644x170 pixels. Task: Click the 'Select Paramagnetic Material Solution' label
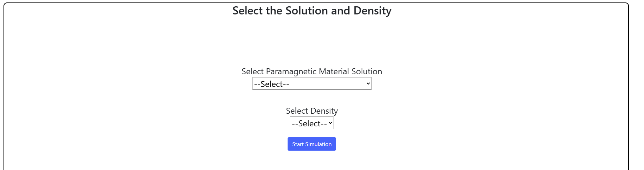pyautogui.click(x=311, y=71)
